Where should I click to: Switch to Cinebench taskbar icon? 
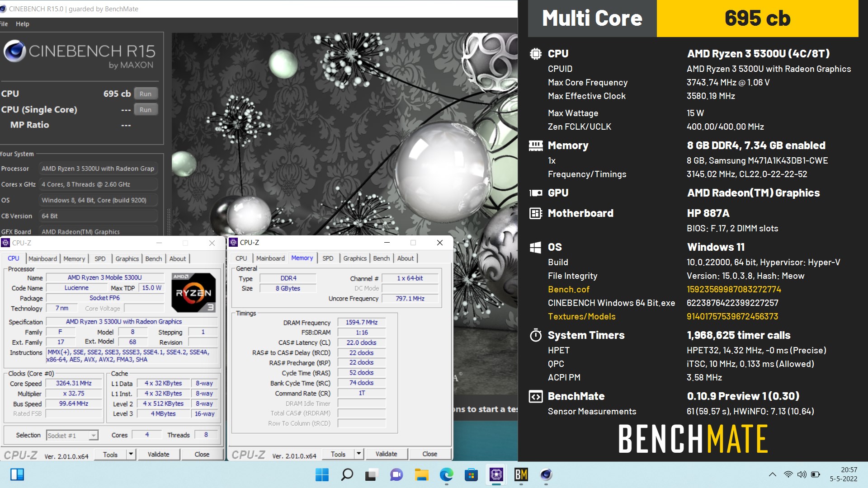[x=546, y=474]
